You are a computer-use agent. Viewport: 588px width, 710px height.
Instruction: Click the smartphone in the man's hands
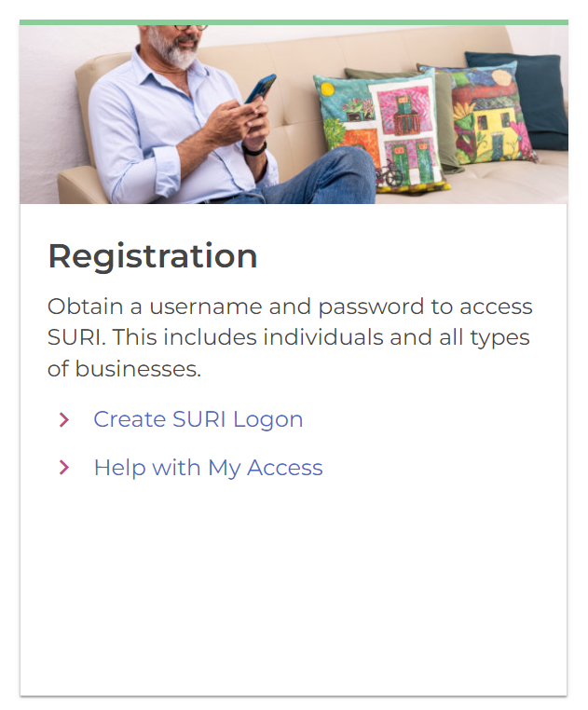260,89
